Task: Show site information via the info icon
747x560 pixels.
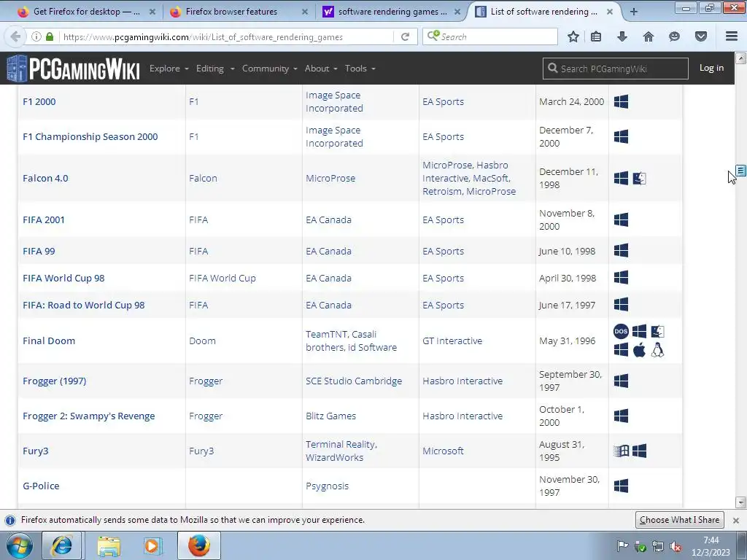Action: tap(36, 36)
